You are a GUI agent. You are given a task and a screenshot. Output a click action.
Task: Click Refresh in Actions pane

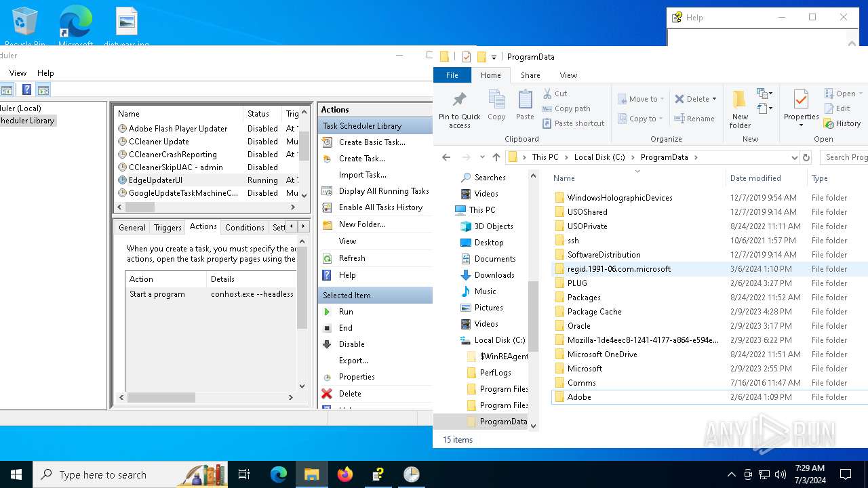click(352, 258)
